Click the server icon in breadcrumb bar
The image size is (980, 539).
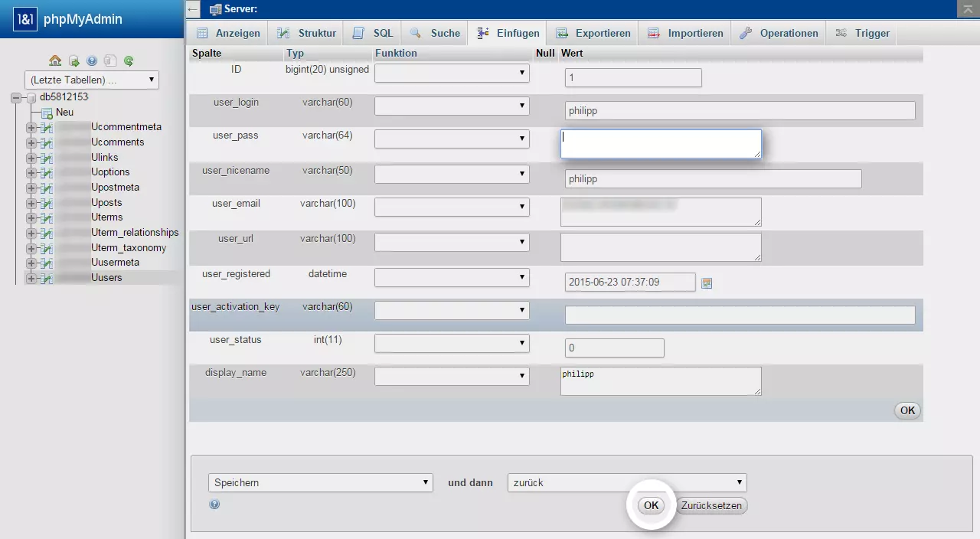[x=215, y=9]
